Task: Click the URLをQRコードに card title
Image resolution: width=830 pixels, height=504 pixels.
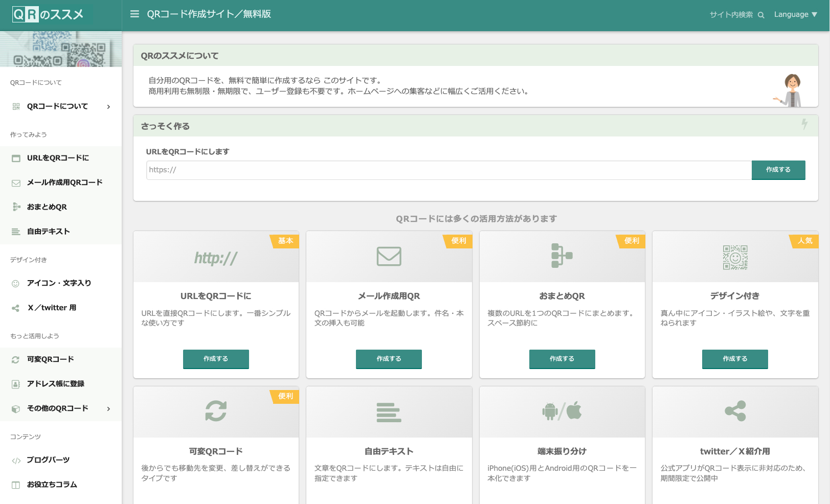Action: (x=216, y=296)
